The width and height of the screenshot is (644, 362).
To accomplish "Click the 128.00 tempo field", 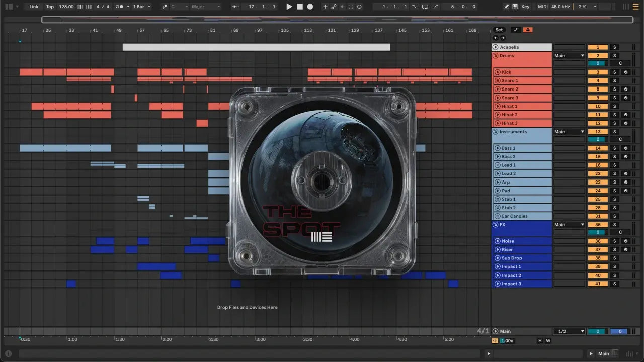I will (66, 7).
